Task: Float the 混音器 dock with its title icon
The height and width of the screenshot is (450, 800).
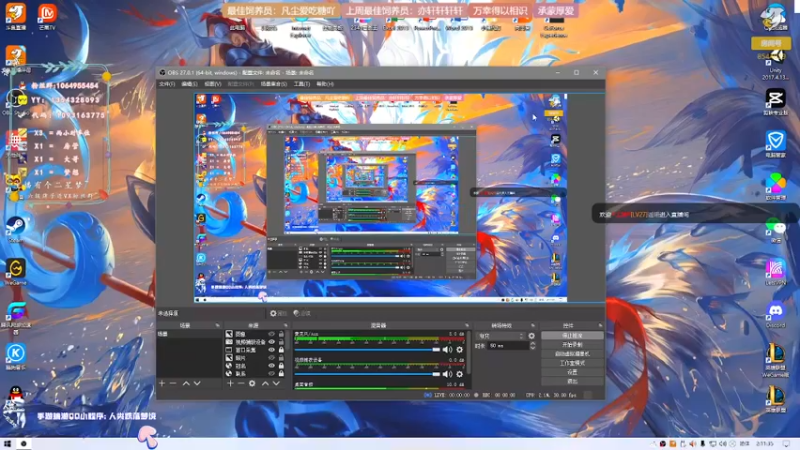Action: point(466,325)
